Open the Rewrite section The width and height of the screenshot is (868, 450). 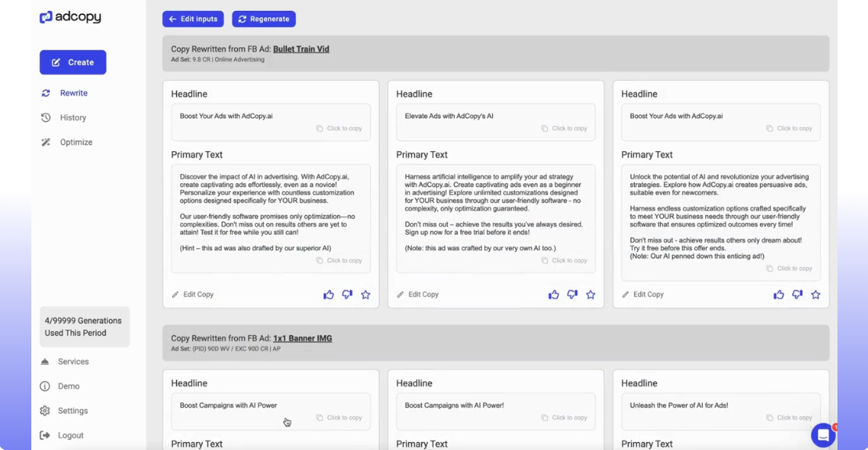point(74,93)
